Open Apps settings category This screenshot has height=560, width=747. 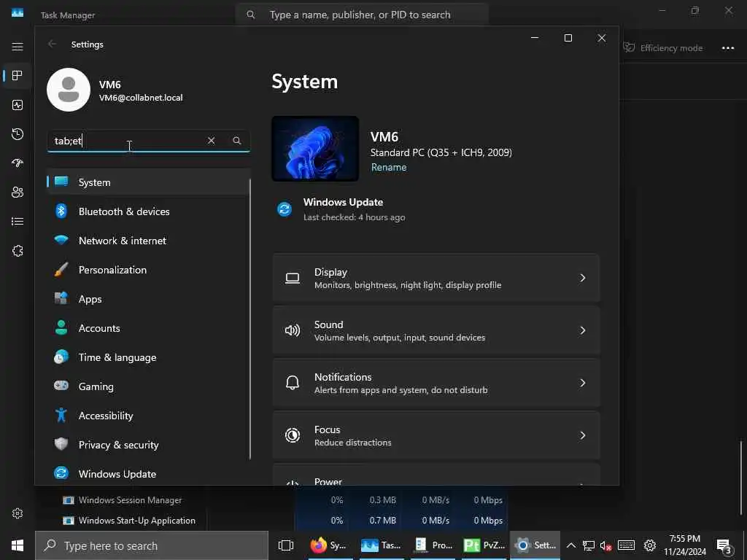[148, 299]
